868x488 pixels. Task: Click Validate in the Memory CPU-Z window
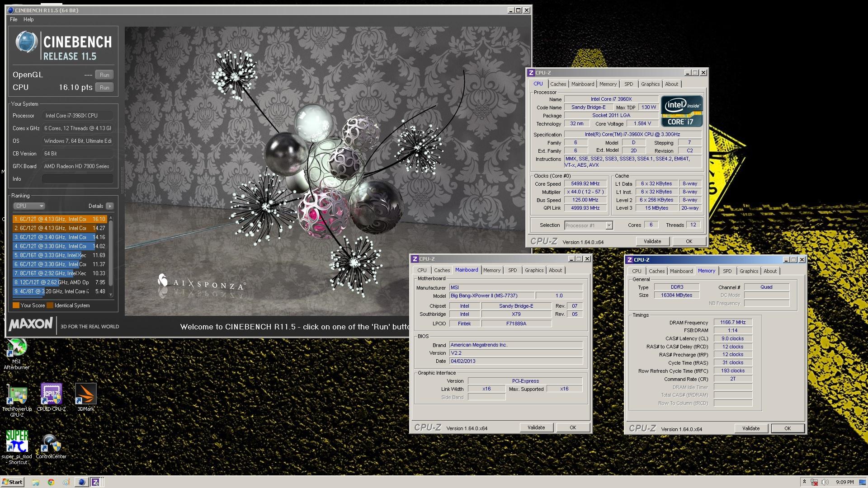(751, 428)
